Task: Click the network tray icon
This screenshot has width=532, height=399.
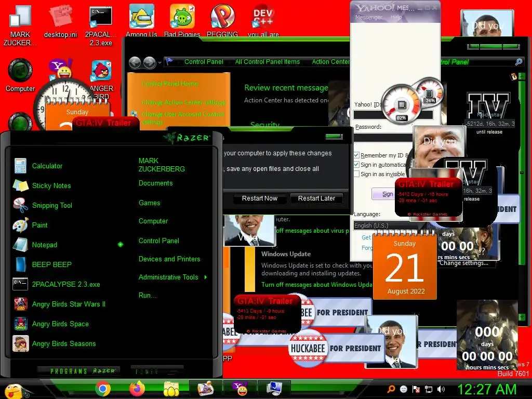Action: (x=429, y=389)
